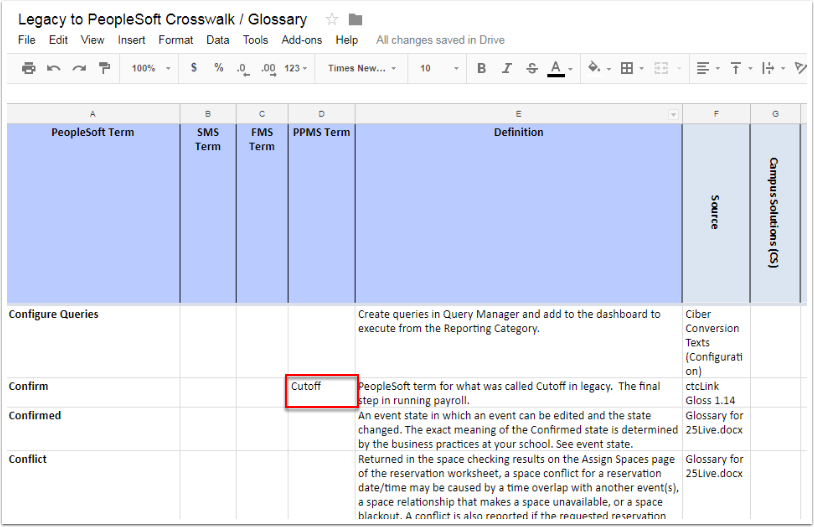
Task: Select Glossary for 25Live.docx in Confirmed row
Action: (x=716, y=429)
